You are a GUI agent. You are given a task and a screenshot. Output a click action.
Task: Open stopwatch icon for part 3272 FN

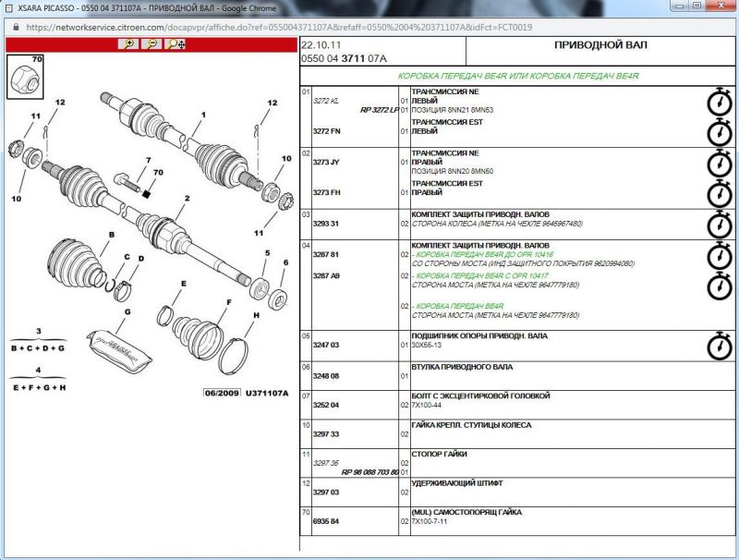(719, 132)
